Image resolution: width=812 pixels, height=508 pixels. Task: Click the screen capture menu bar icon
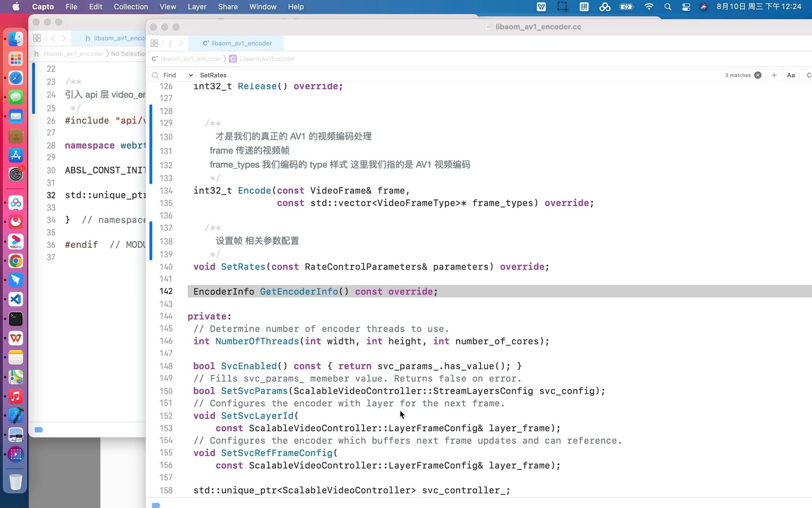[x=562, y=7]
